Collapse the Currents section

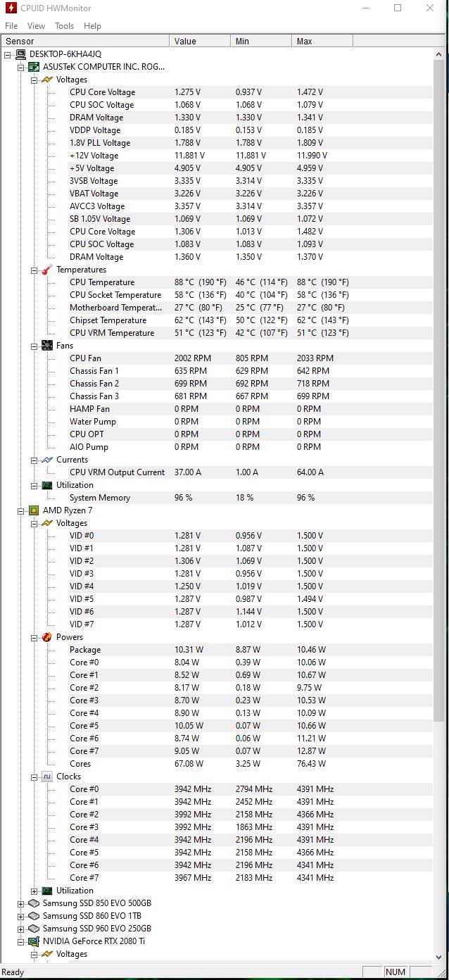pos(34,460)
